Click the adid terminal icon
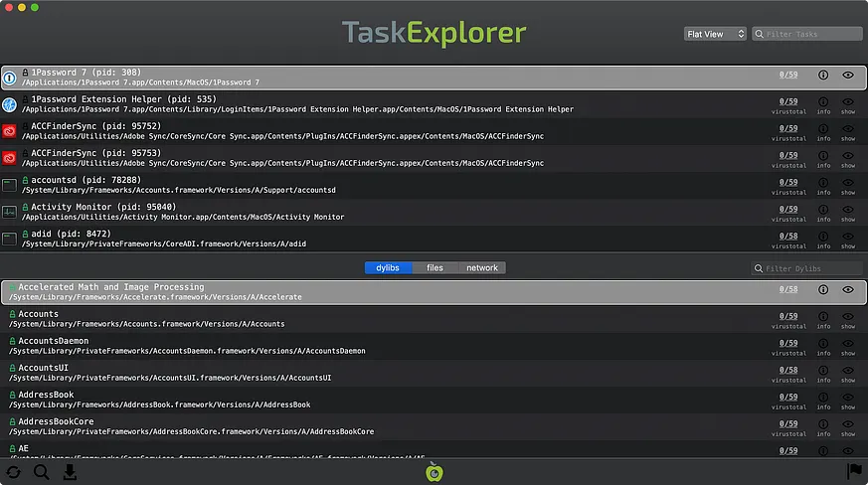868x485 pixels. point(9,239)
